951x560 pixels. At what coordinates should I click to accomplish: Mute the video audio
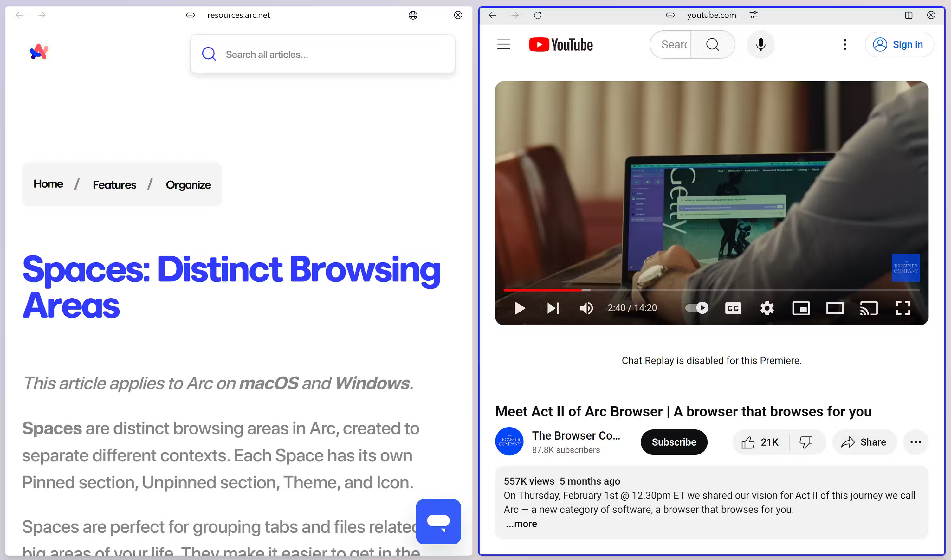point(586,308)
